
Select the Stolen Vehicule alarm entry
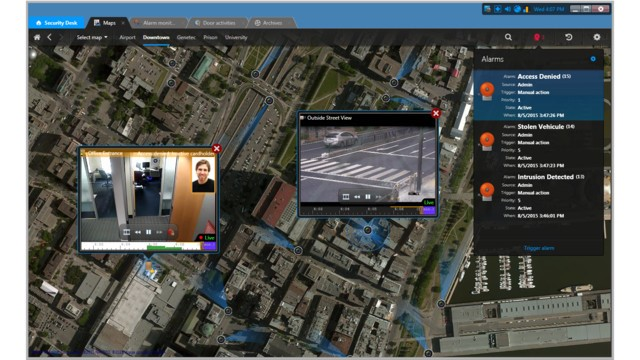coord(538,146)
